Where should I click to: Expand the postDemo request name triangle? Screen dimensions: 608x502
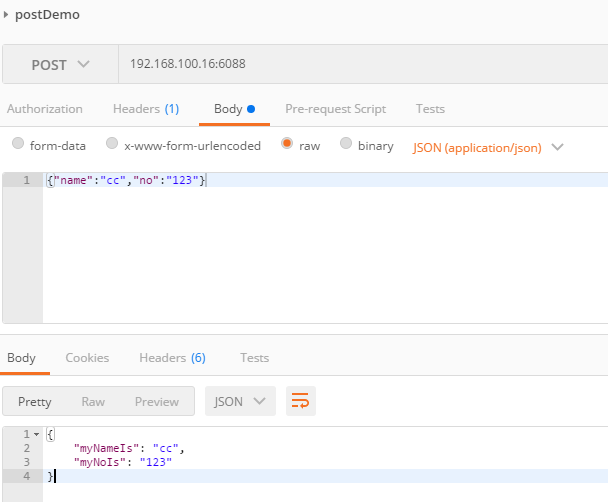(x=8, y=15)
